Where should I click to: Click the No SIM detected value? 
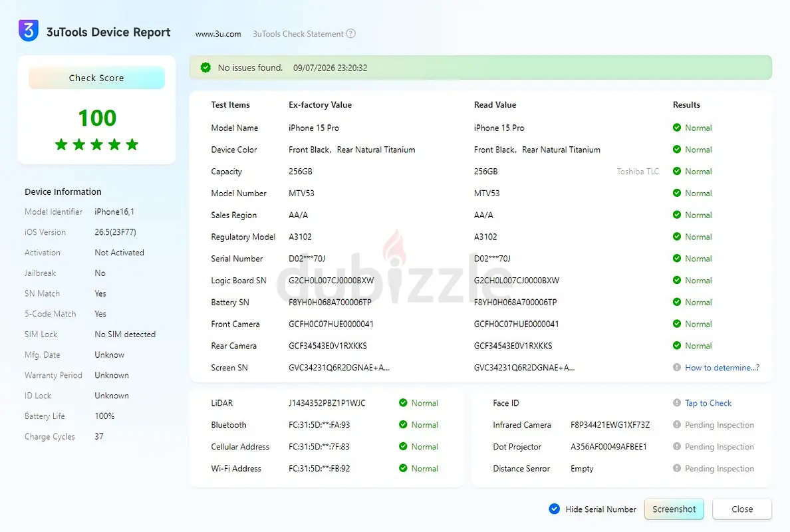[125, 334]
